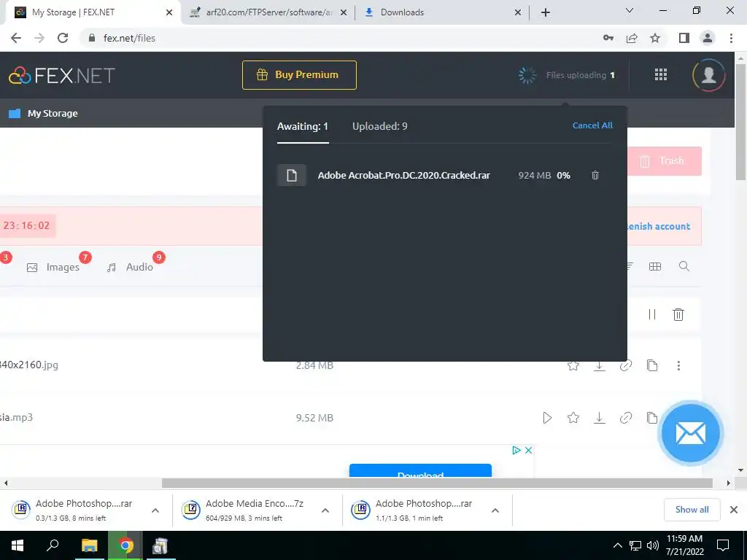
Task: Copy link for the mp3 file
Action: 625,418
